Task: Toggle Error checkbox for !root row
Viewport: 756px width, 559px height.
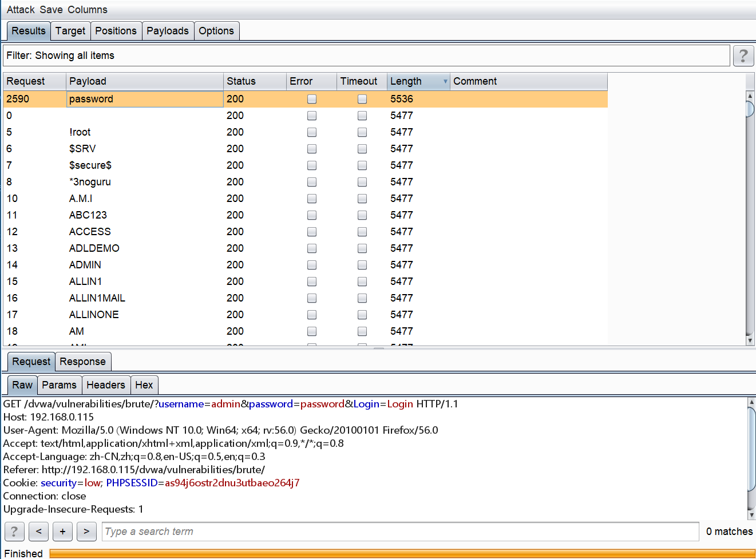Action: [312, 132]
